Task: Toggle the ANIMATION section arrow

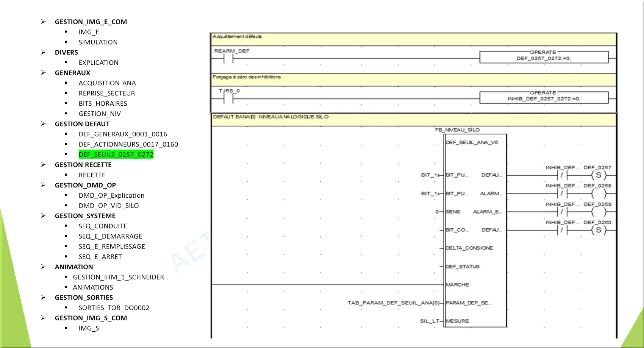Action: pos(44,267)
